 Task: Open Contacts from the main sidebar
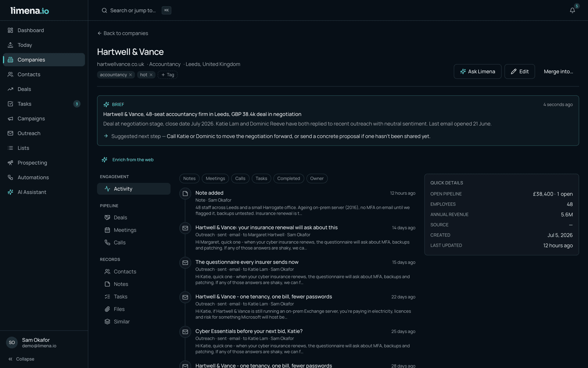click(x=44, y=74)
